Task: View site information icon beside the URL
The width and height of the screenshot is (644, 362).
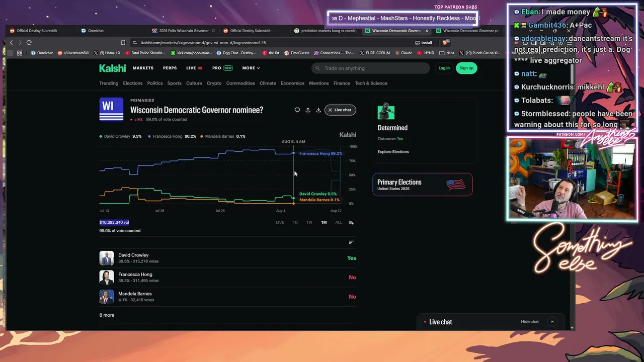Action: tap(134, 43)
